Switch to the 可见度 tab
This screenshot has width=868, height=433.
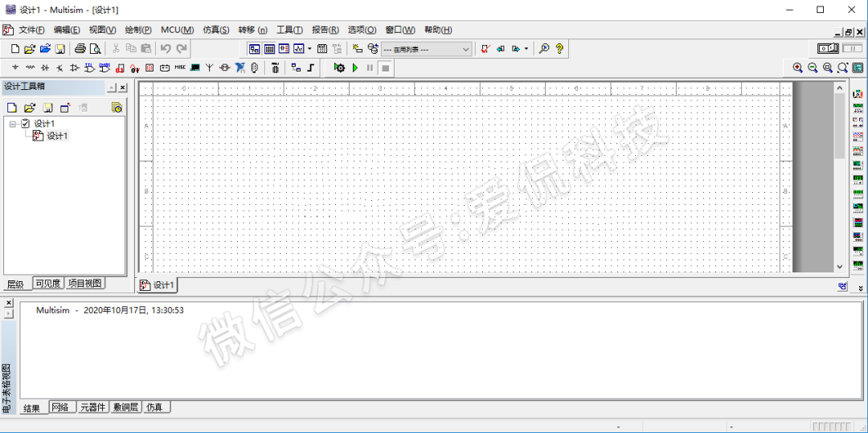pyautogui.click(x=48, y=284)
